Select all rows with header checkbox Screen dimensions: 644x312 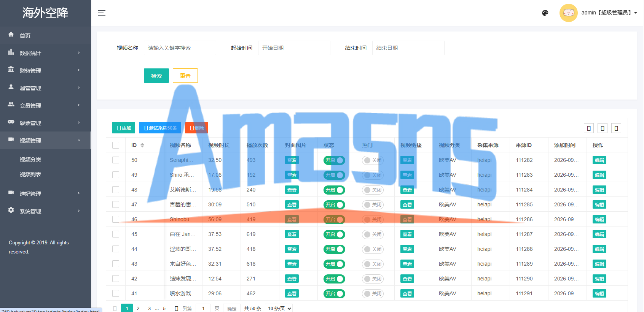coord(116,145)
